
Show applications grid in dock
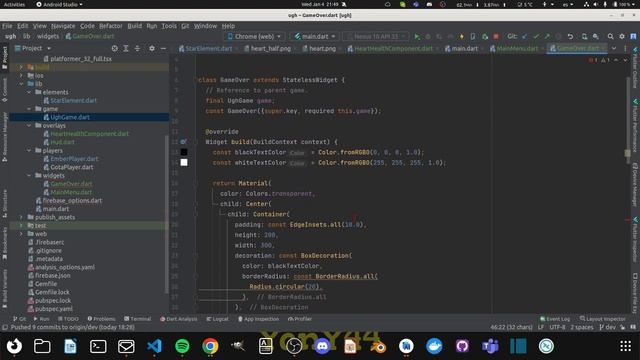pos(625,346)
